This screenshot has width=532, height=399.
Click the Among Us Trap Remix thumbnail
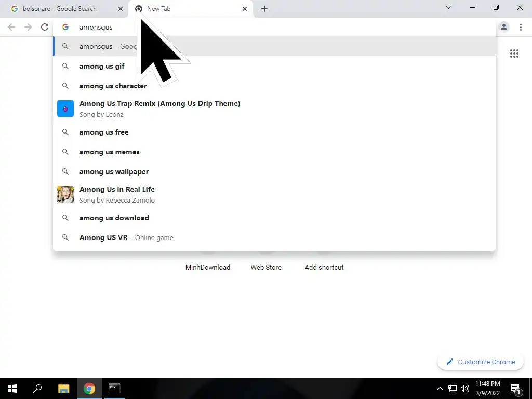click(x=65, y=109)
